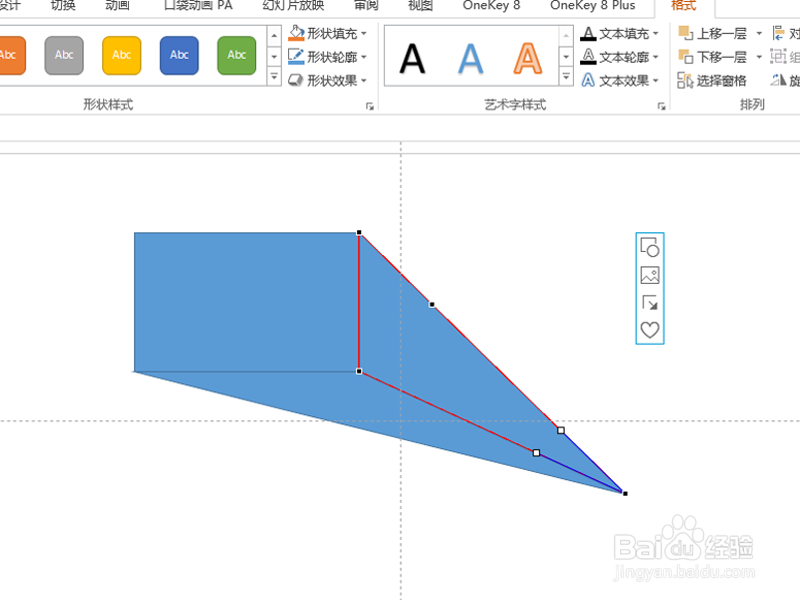
Task: Open the 幻灯片放映 slideshow tab
Action: click(293, 6)
